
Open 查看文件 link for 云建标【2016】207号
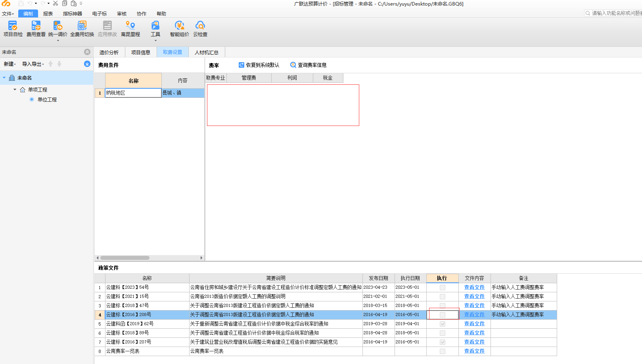coord(474,342)
